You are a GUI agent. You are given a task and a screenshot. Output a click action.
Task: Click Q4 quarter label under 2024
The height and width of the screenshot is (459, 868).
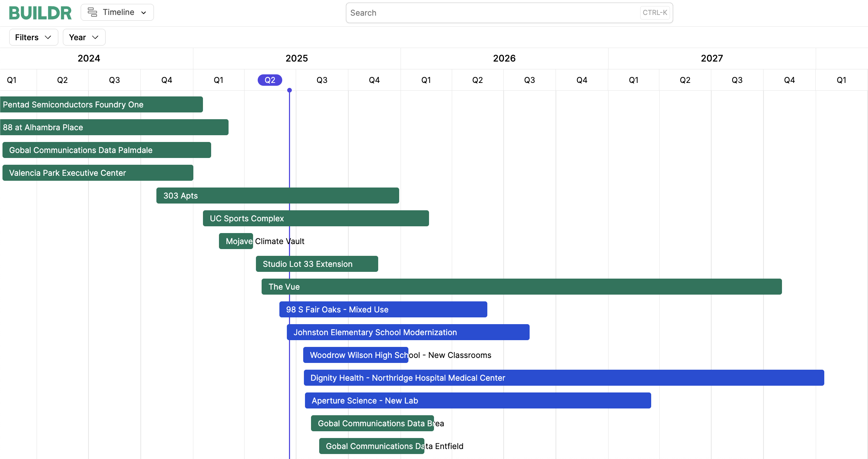[x=167, y=80]
